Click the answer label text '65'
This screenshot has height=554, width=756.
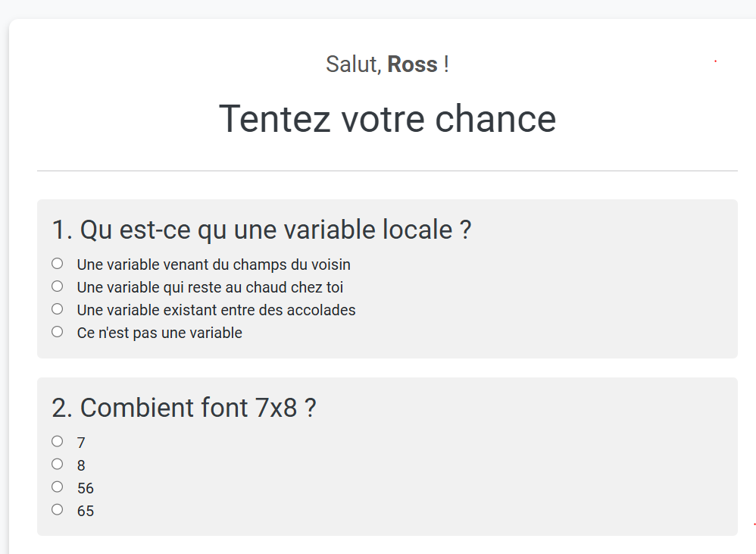pos(86,511)
